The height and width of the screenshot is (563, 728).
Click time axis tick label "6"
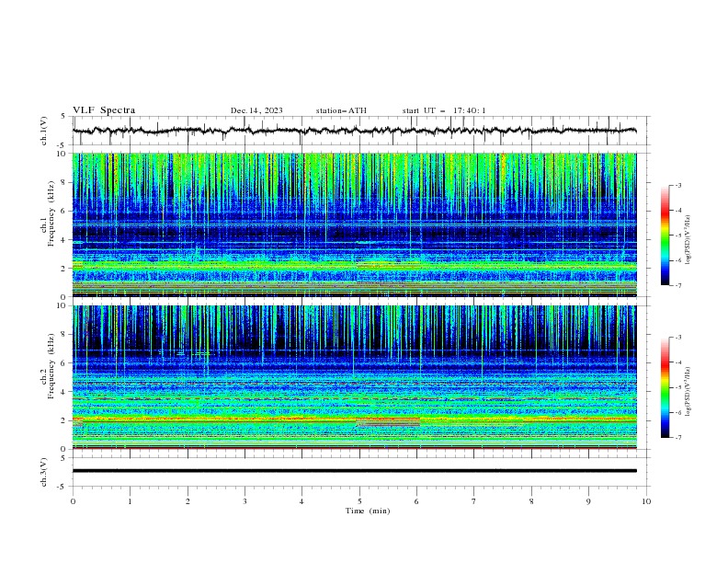click(x=416, y=501)
